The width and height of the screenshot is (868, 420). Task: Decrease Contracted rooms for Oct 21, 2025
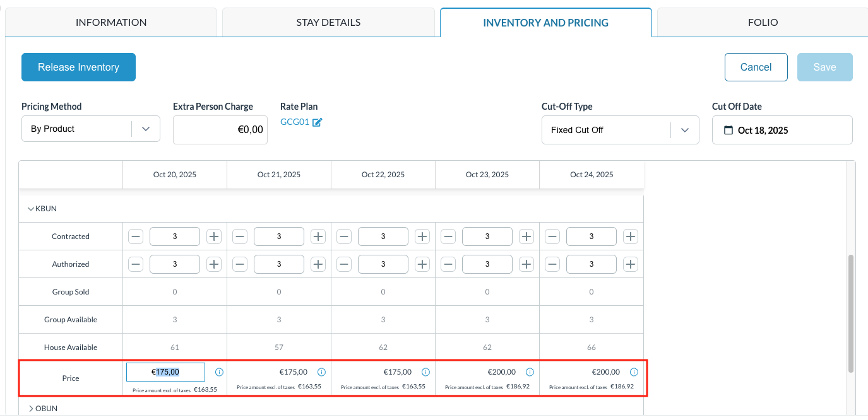tap(240, 236)
